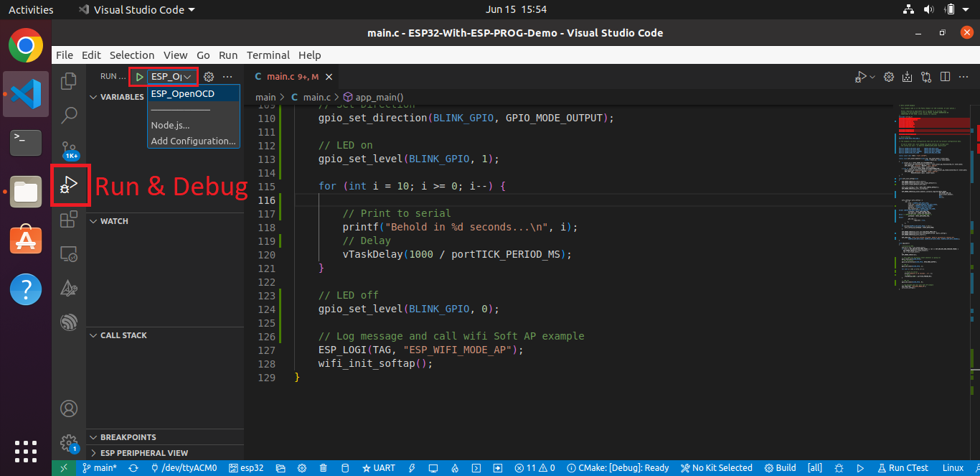The width and height of the screenshot is (980, 476).
Task: Start debugging with the green play button
Action: click(139, 76)
